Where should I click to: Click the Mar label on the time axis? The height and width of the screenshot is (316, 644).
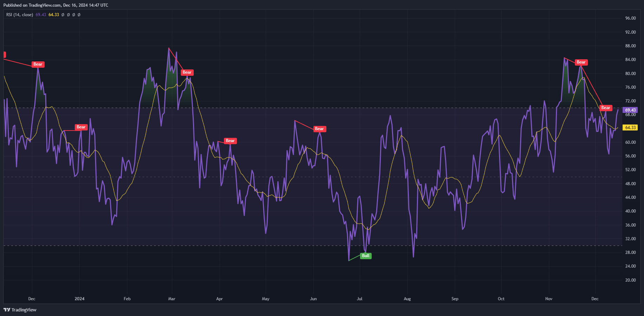point(172,299)
